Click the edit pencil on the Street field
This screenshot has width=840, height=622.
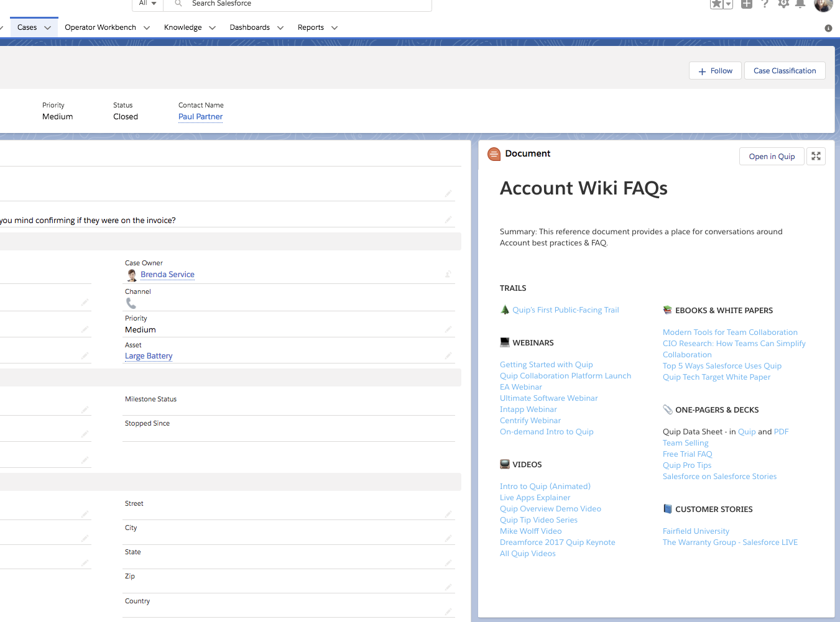(448, 514)
